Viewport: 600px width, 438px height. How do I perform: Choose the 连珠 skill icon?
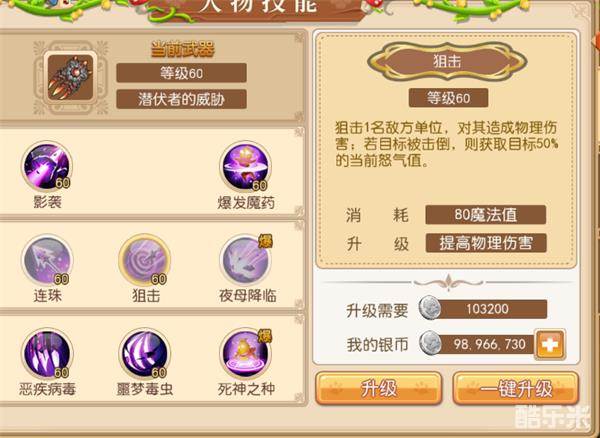point(47,260)
